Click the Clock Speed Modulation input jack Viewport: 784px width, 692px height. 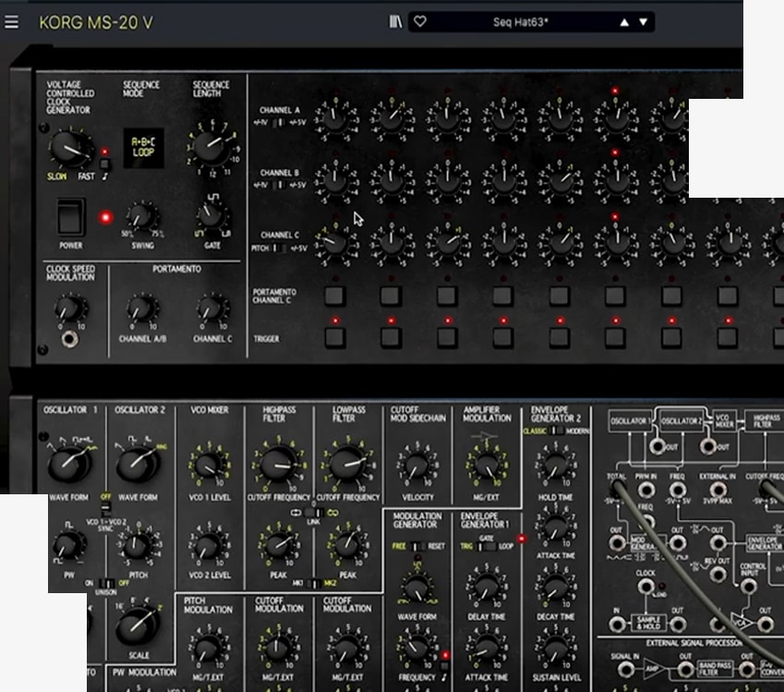coord(69,340)
